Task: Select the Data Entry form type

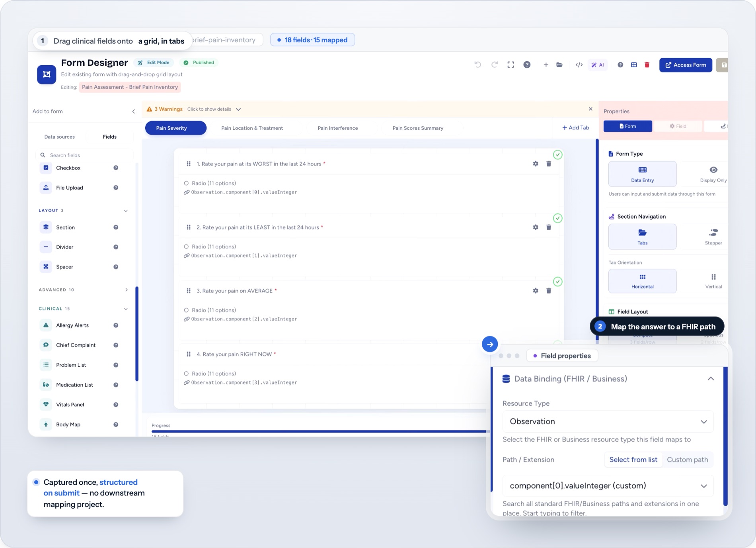Action: [642, 174]
